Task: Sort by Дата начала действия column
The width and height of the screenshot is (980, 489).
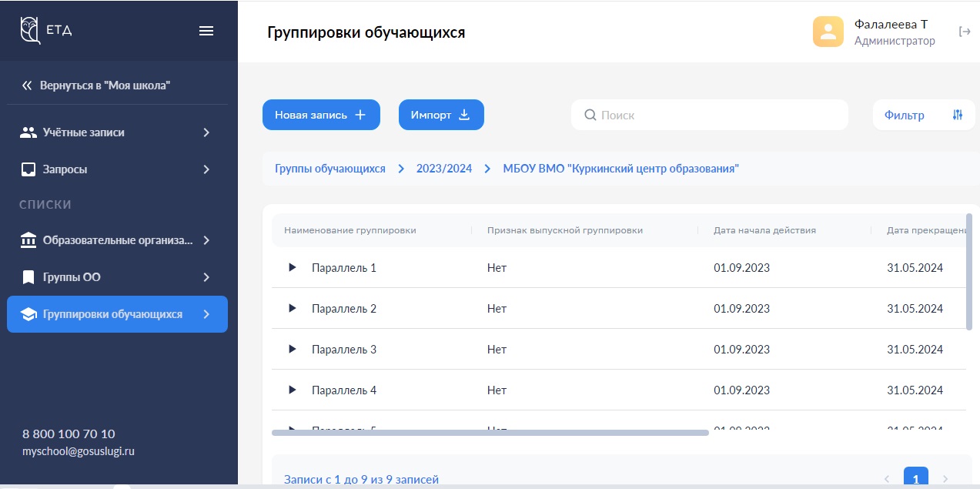Action: coord(764,230)
